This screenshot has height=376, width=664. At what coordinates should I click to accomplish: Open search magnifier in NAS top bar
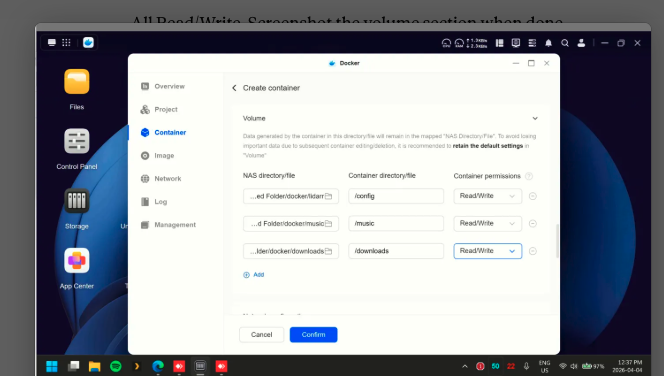pos(565,43)
